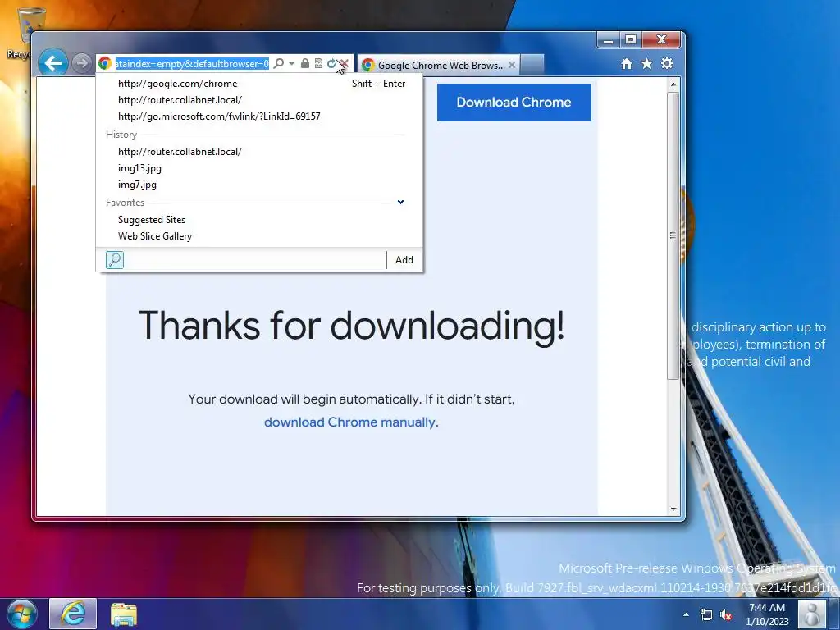Select http://router.collabnet.local/ under History

(259, 152)
